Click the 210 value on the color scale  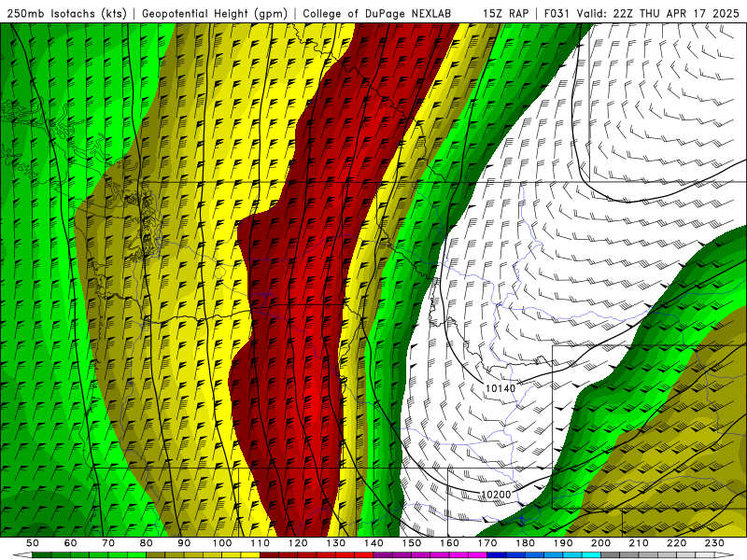[640, 543]
